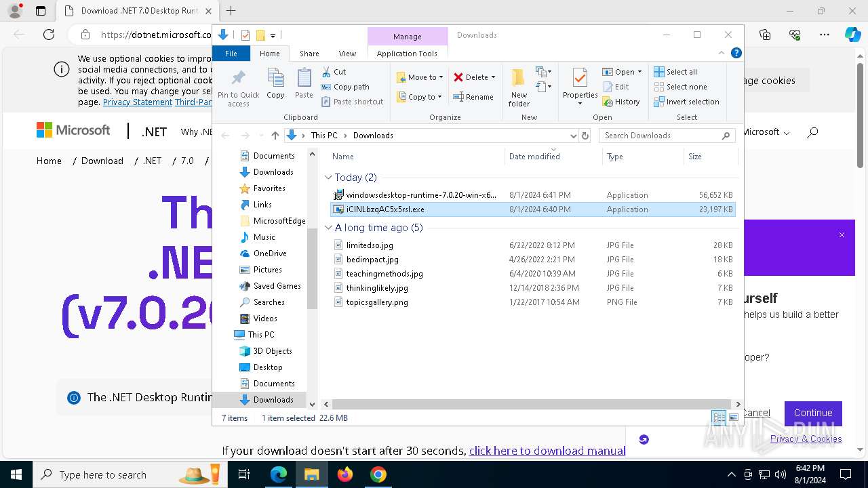Click Copy path in Clipboard group
Viewport: 868px width, 488px height.
(345, 87)
